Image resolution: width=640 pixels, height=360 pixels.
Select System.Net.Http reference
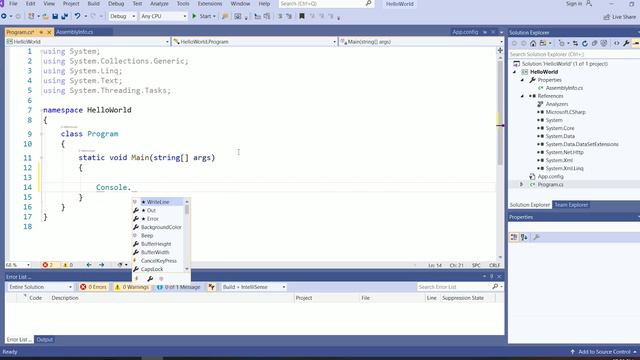[x=564, y=152]
